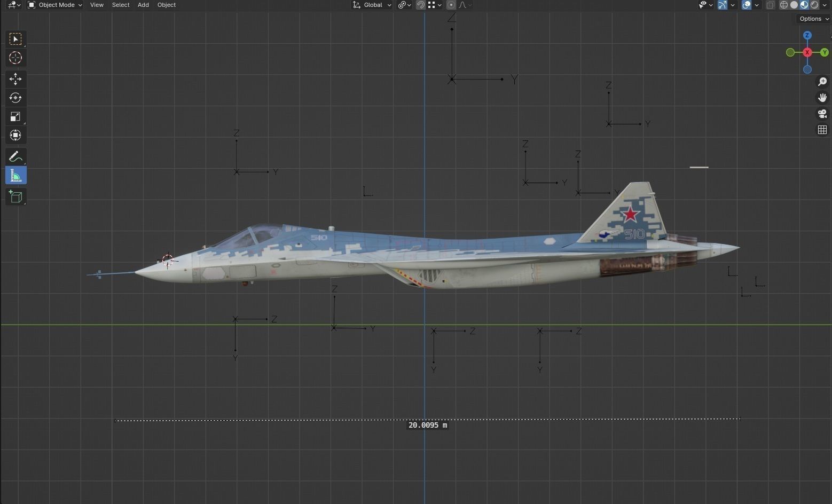Viewport: 832px width, 504px height.
Task: Open the Select menu
Action: coord(121,5)
